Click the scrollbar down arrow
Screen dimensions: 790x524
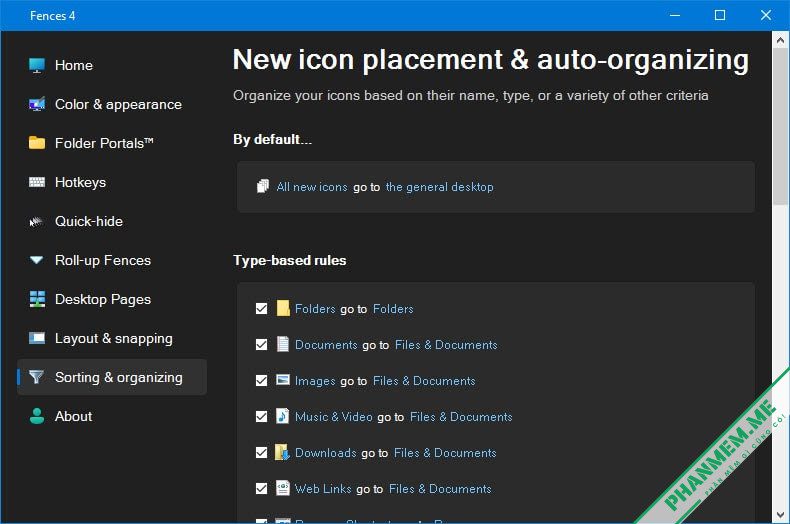(780, 515)
